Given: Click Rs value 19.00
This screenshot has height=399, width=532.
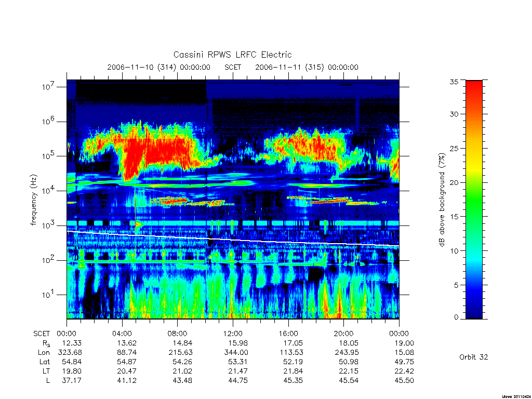Looking at the screenshot, I should pos(404,343).
